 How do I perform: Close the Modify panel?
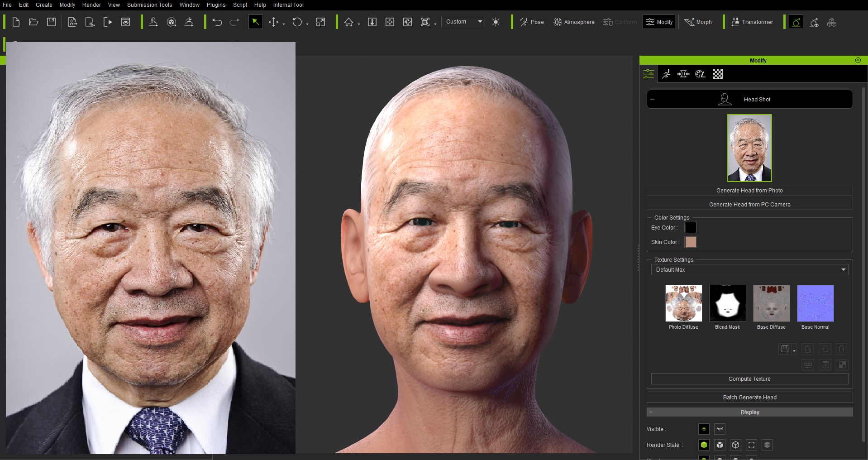[x=858, y=60]
